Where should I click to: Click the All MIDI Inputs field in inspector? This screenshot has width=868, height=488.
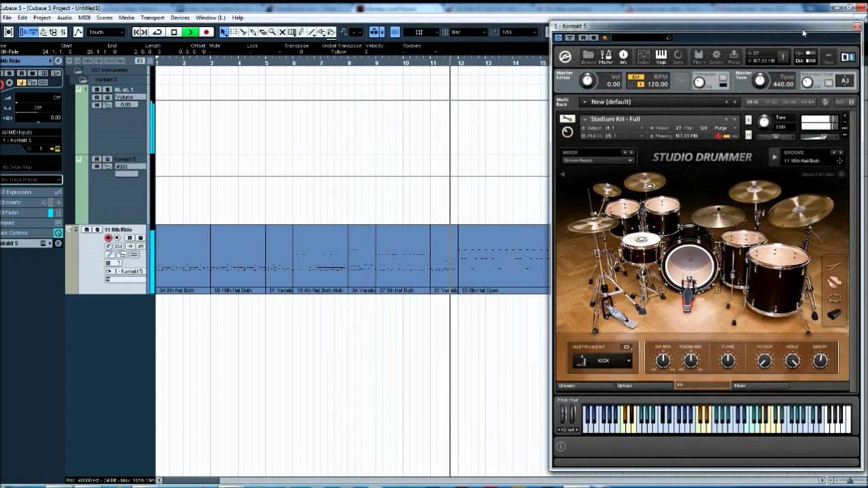[31, 132]
